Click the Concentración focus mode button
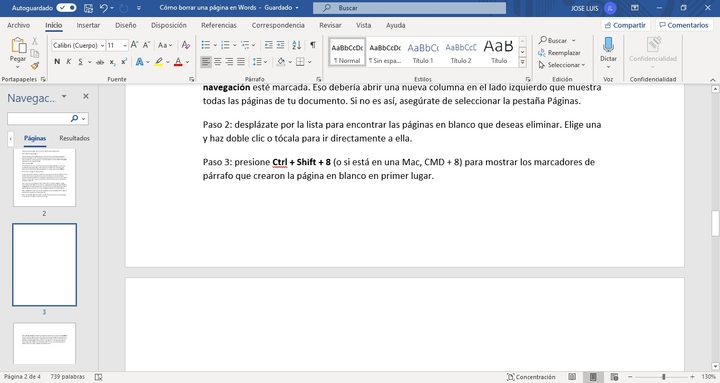The width and height of the screenshot is (720, 383). pyautogui.click(x=531, y=377)
